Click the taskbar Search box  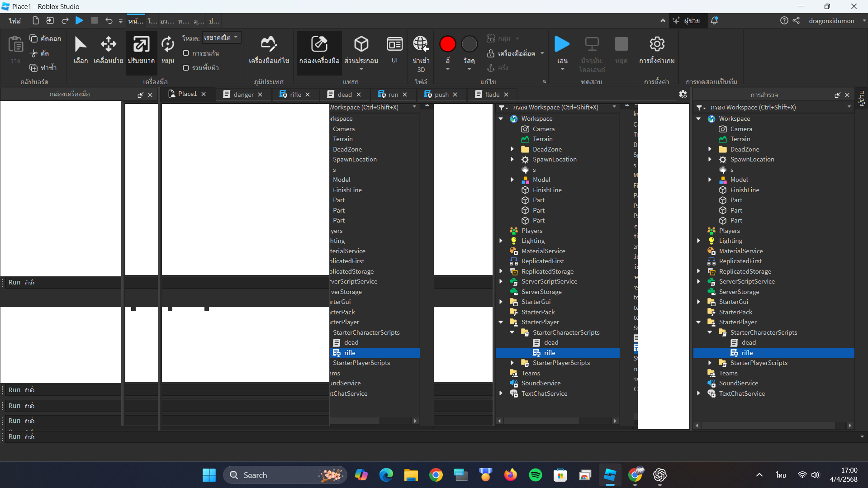285,475
